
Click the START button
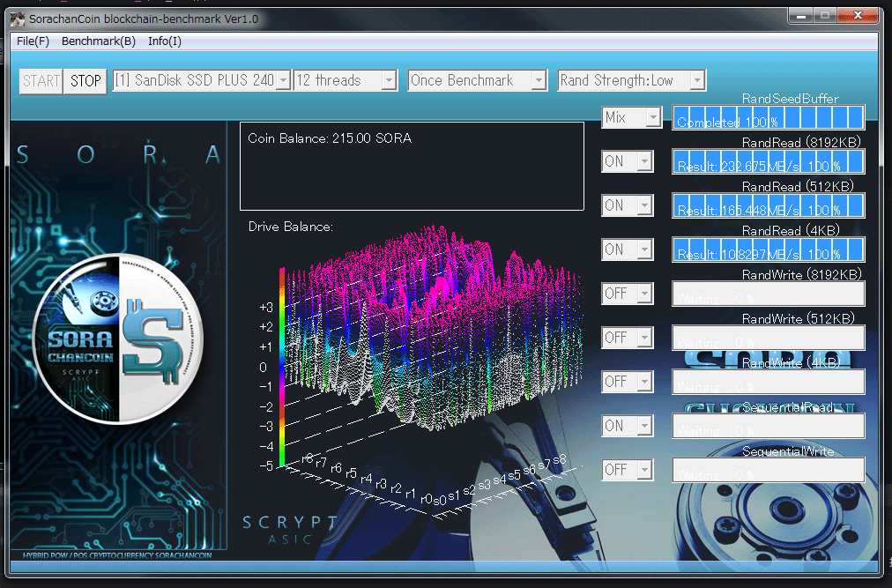[41, 81]
